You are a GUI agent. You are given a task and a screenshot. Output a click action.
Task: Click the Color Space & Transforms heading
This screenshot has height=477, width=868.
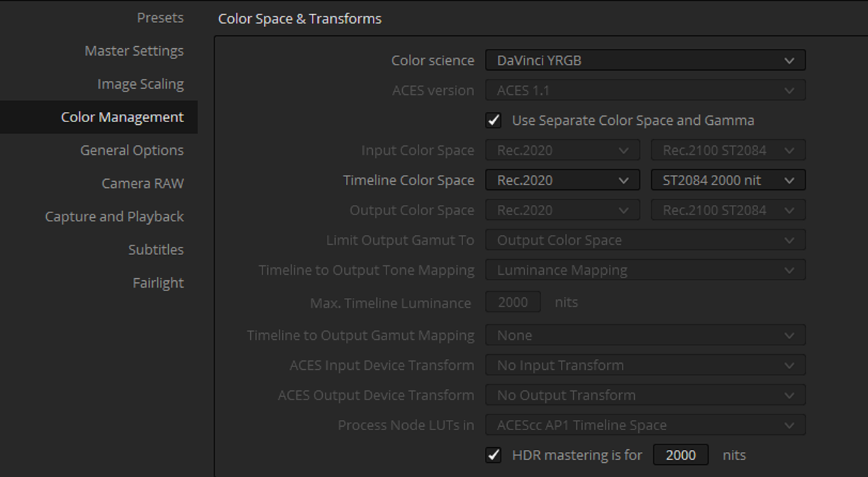tap(300, 19)
